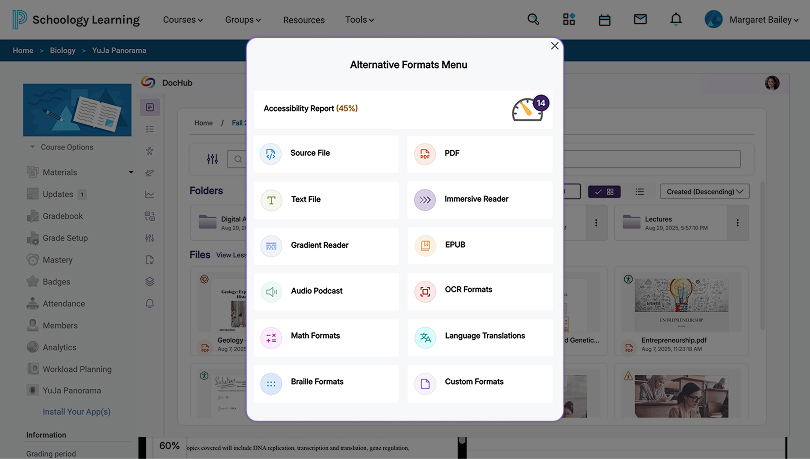
Task: Select DocHub sidebar star favorites icon
Action: (x=150, y=151)
